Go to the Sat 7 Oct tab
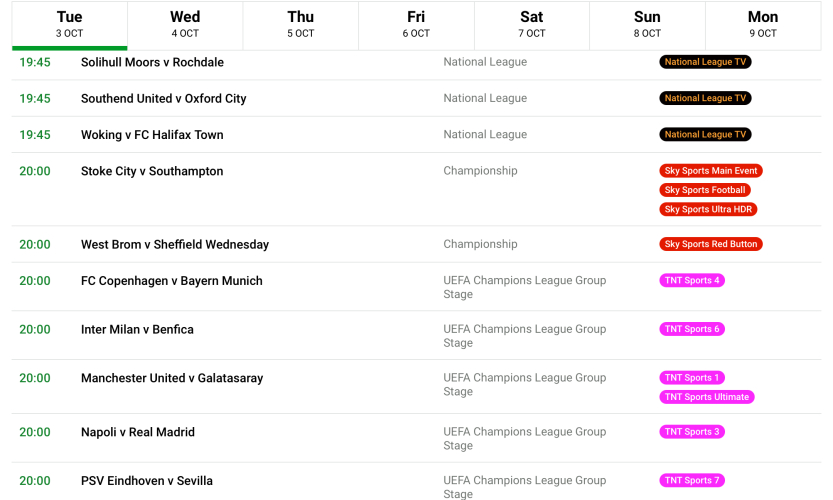This screenshot has width=833, height=500. pyautogui.click(x=532, y=24)
